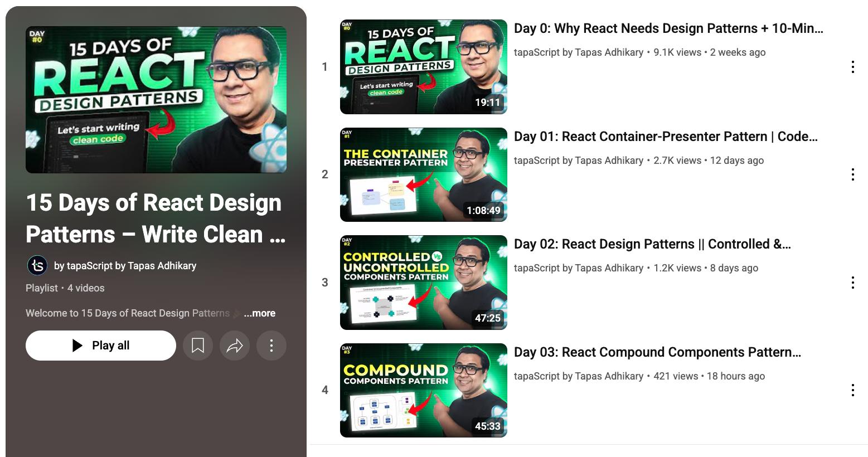Open the Day 02 Controlled components video
Screen dimensions: 868x457
tap(652, 244)
